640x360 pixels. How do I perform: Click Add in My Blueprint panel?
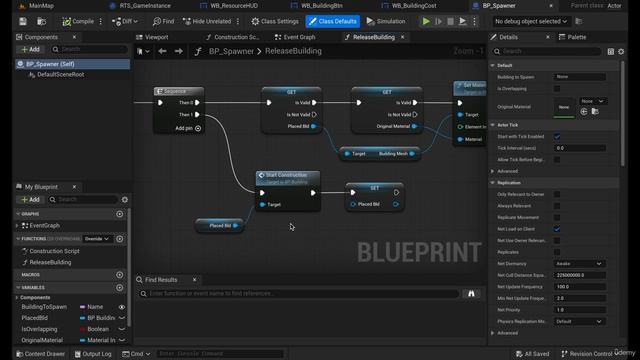[x=31, y=200]
